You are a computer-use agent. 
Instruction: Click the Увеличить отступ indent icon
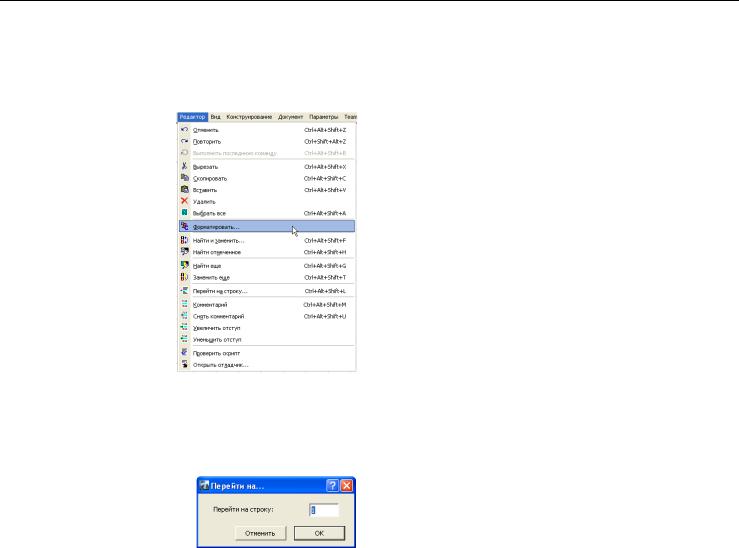pos(184,327)
